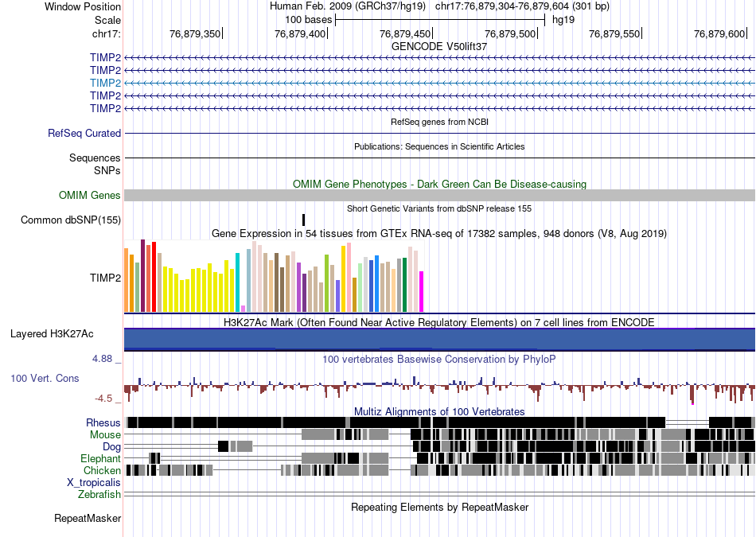Click the 100 Vert. Cons label
The height and width of the screenshot is (537, 756).
point(45,379)
